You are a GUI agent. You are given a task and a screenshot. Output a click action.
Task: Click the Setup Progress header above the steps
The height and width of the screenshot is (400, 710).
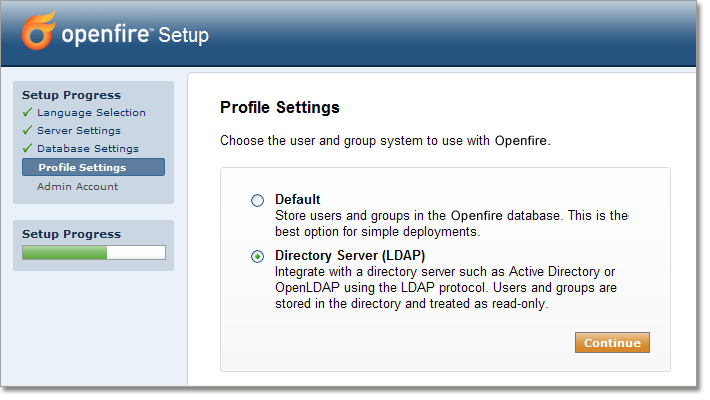(71, 95)
